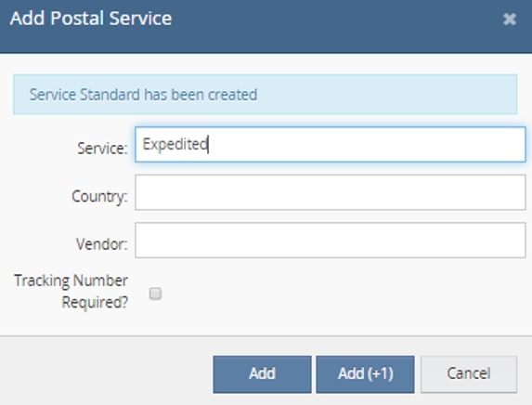Enable the Tracking Number Required checkbox

point(155,294)
